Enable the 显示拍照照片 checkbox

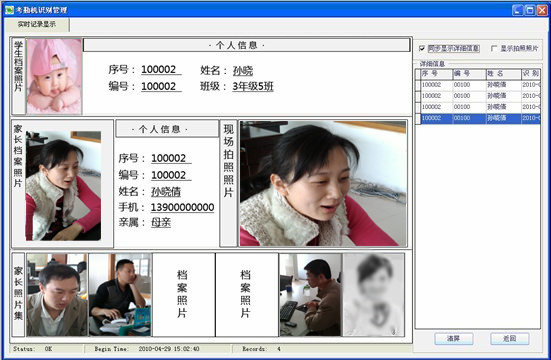494,49
